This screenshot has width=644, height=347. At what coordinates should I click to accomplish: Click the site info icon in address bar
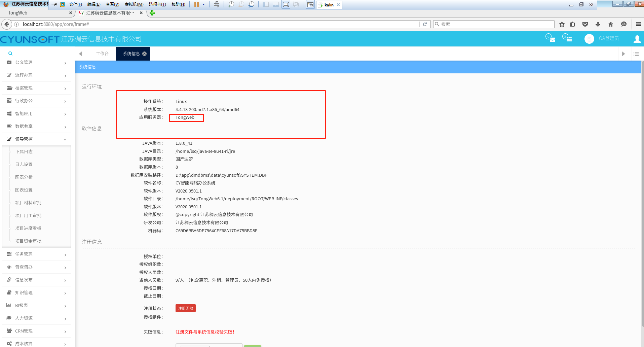[x=16, y=24]
